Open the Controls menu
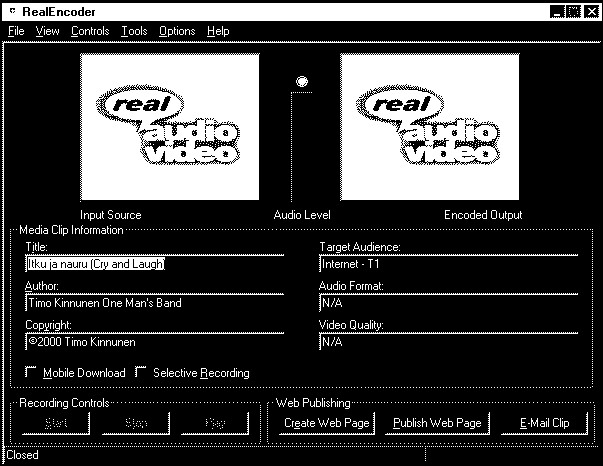 (x=90, y=31)
